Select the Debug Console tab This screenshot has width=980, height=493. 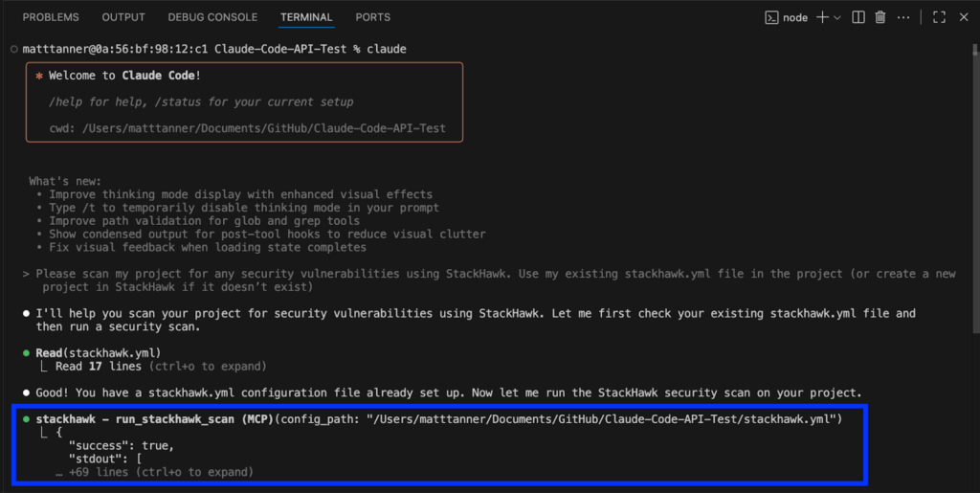[212, 17]
